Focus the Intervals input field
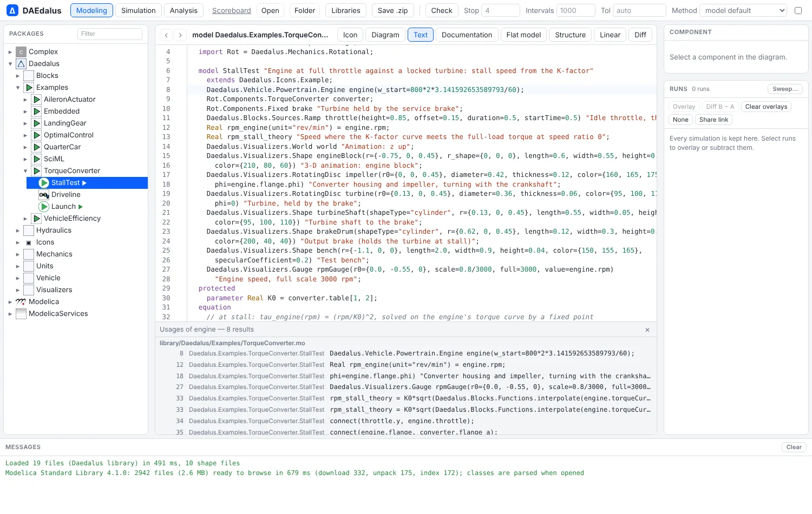Screen dimensions: 812x514 click(576, 10)
